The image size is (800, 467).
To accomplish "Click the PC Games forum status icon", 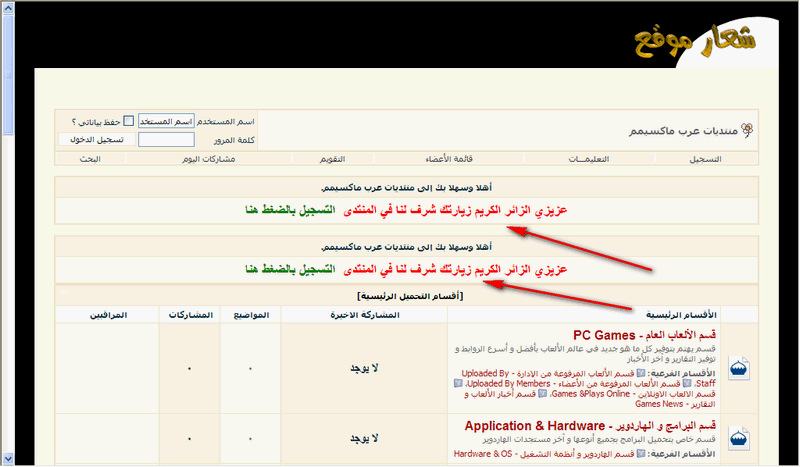I will pyautogui.click(x=738, y=368).
